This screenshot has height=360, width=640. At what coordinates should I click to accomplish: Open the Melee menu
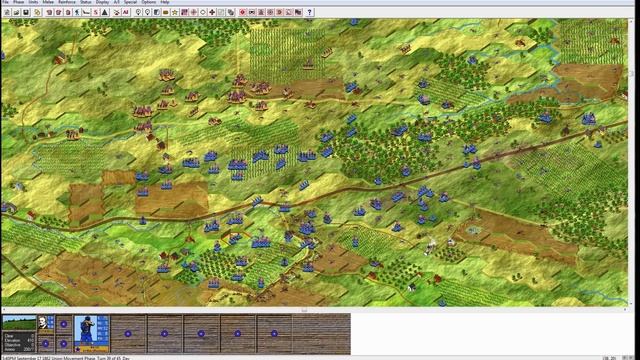point(48,2)
